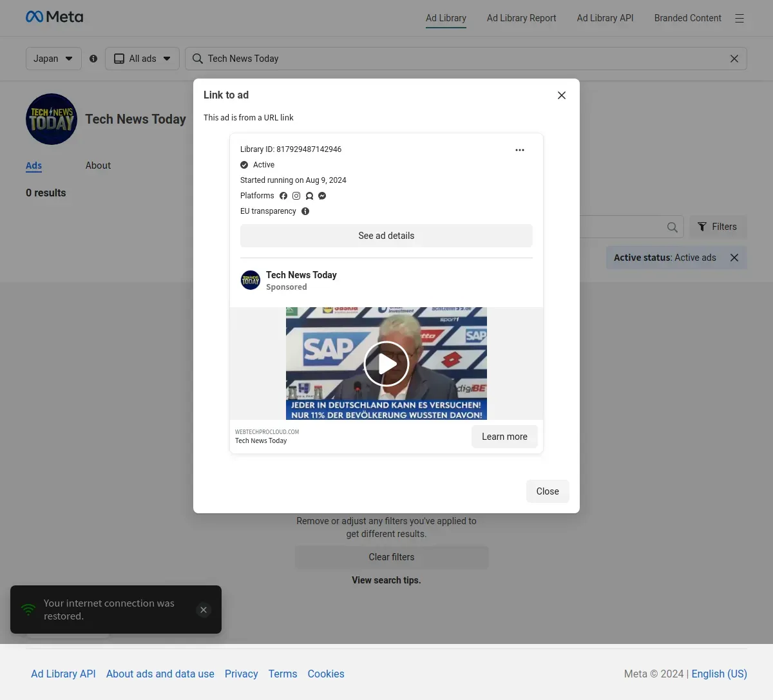Open Ad Library API in header
The height and width of the screenshot is (700, 773).
click(x=606, y=18)
